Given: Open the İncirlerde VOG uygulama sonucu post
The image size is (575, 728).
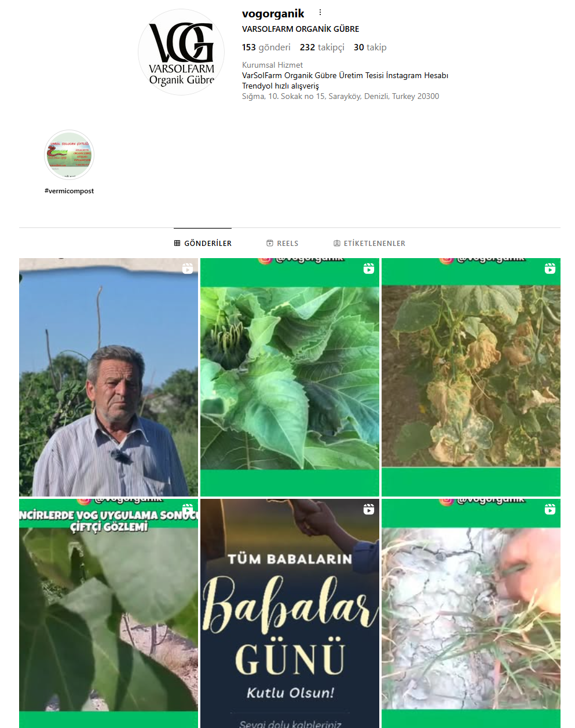Looking at the screenshot, I should [109, 613].
